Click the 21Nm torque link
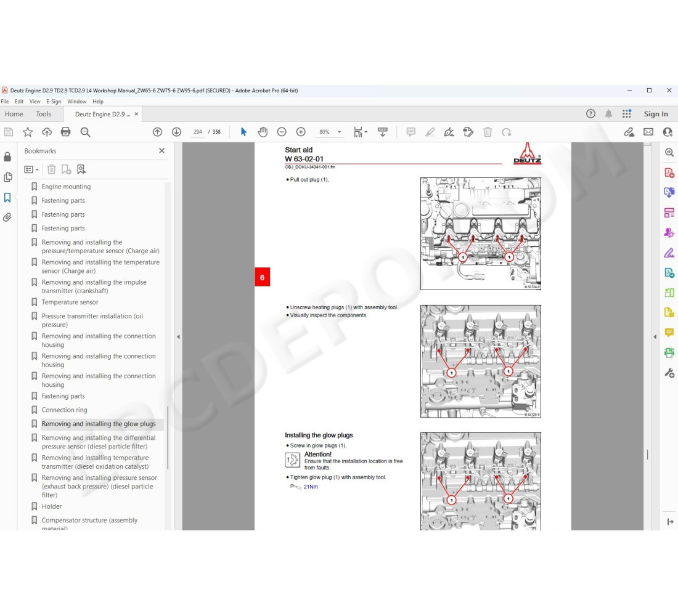Image resolution: width=678 pixels, height=616 pixels. click(x=311, y=487)
